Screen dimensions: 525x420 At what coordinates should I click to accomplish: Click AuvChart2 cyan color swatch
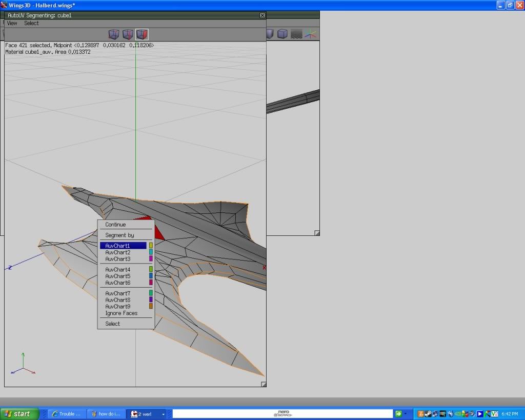(151, 252)
